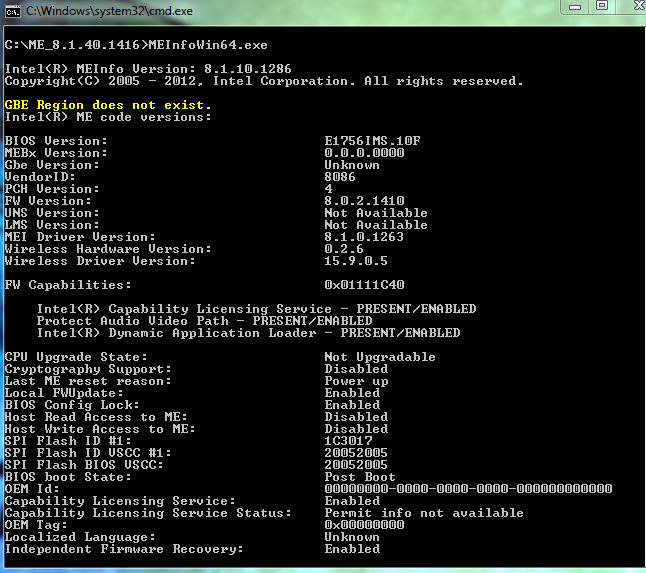Viewport: 646px width, 573px height.
Task: Click the Capability Licensing Service PRESENT/ENABLED line
Action: tap(256, 309)
